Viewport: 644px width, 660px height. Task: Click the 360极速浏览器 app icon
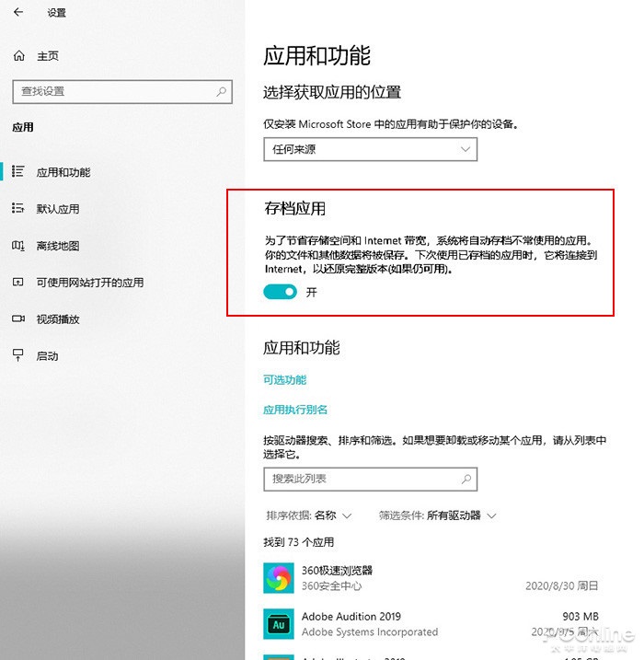pyautogui.click(x=279, y=578)
